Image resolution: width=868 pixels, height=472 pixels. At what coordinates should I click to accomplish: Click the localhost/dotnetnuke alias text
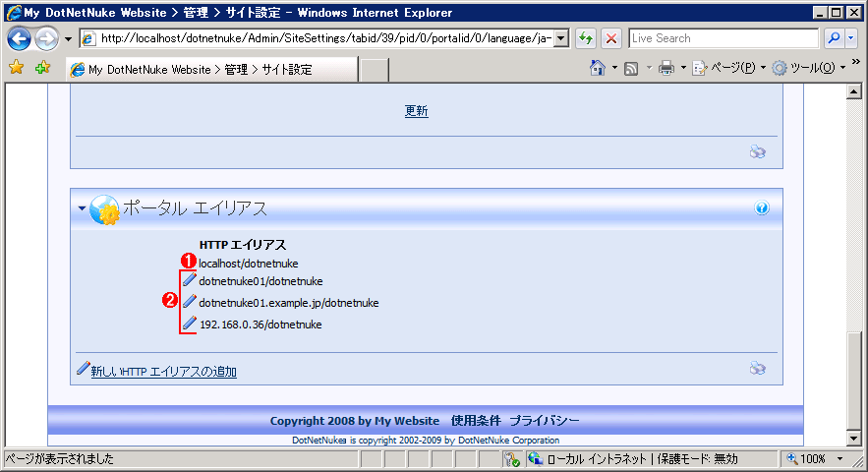(249, 264)
